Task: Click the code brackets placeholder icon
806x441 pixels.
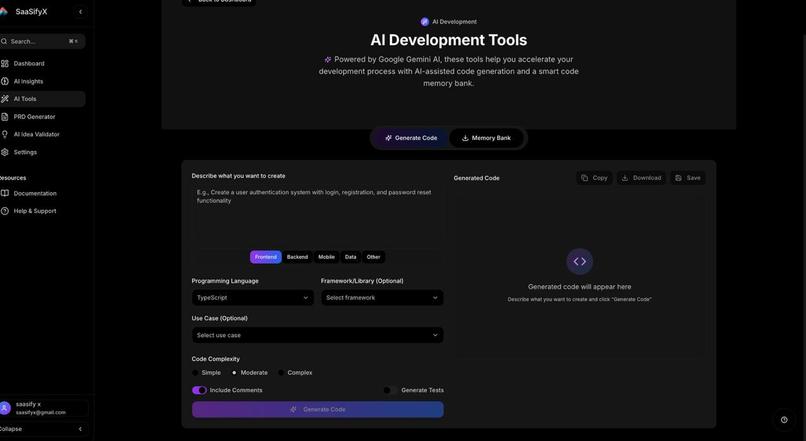Action: [579, 262]
